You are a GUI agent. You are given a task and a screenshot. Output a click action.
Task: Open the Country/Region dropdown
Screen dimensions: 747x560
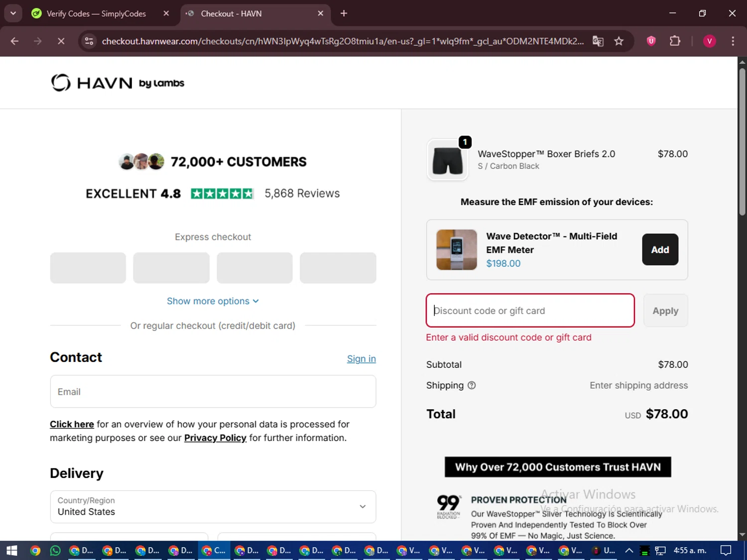point(213,507)
